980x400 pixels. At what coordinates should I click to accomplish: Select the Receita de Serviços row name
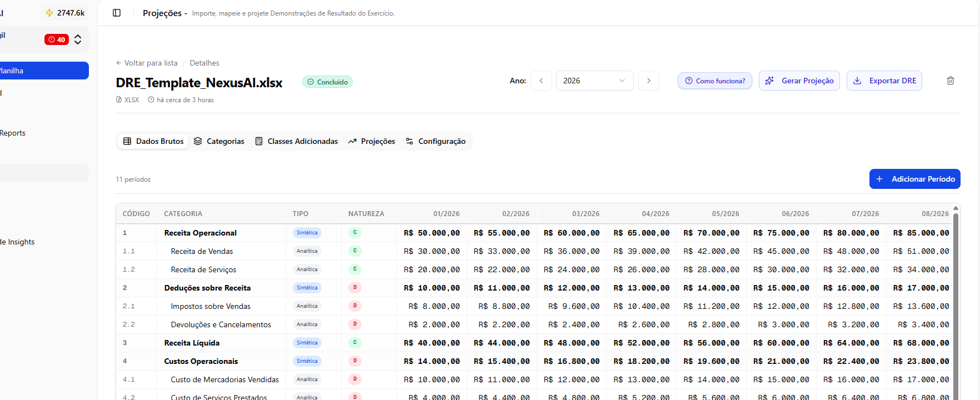point(203,269)
